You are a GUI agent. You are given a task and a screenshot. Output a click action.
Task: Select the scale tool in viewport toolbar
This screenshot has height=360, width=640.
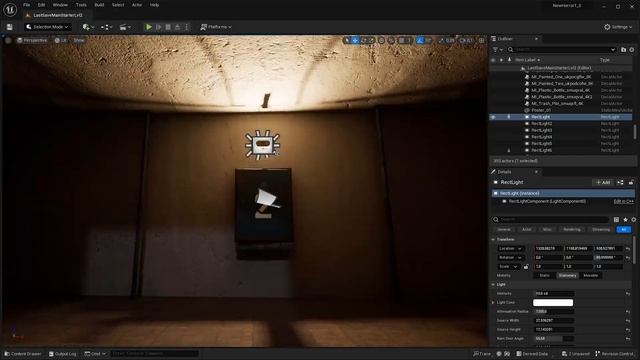click(371, 40)
